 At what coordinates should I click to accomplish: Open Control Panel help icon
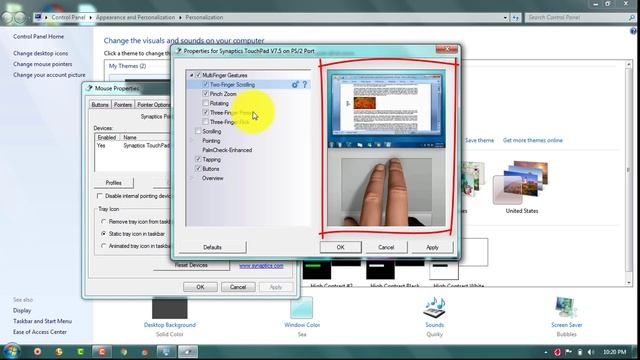pyautogui.click(x=633, y=31)
